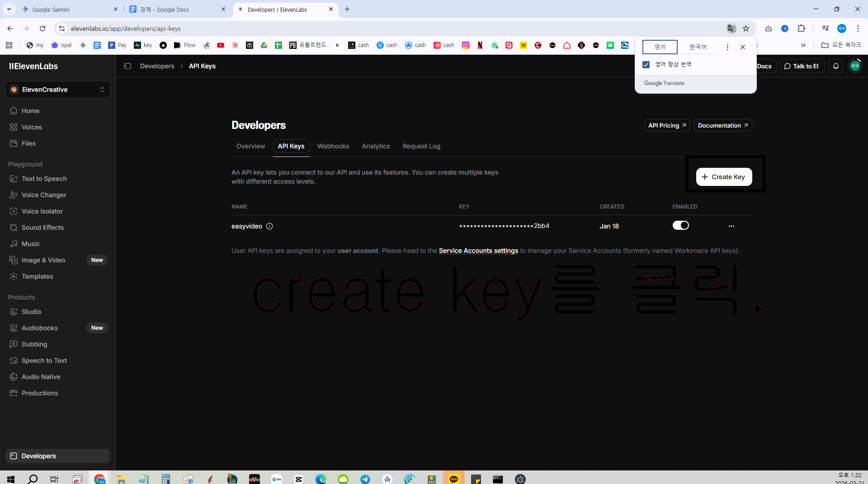Show more bookmarks chevron
868x484 pixels.
[x=803, y=45]
